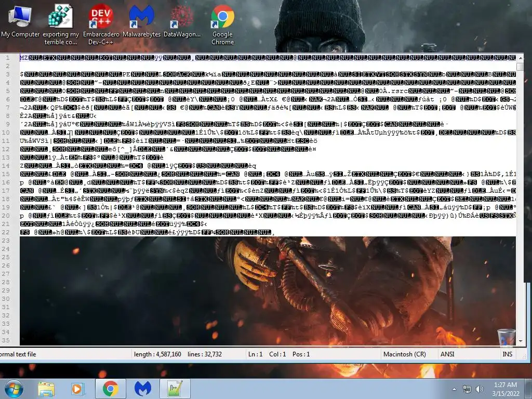Select the Google Chrome desktop shortcut
The width and height of the screenshot is (532, 399).
[x=222, y=25]
